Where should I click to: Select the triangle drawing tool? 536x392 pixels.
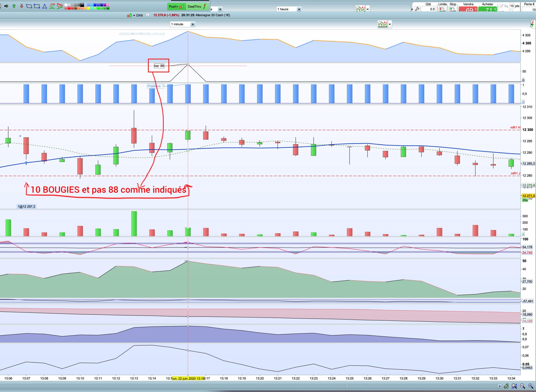point(44,6)
